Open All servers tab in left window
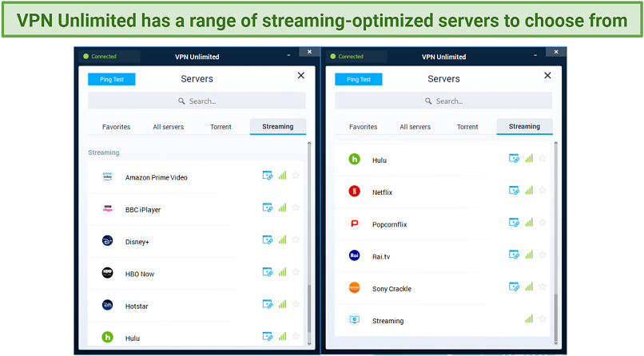This screenshot has width=644, height=356. [169, 127]
